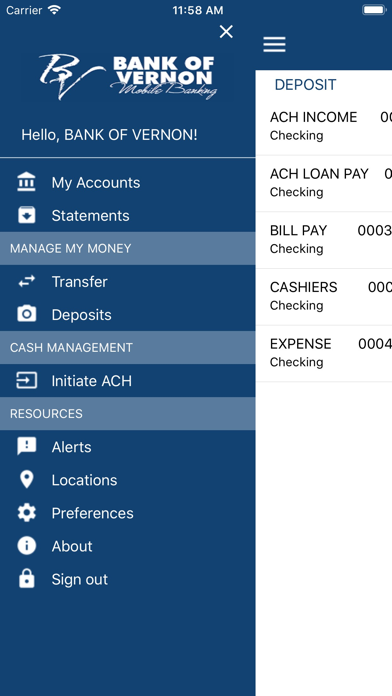This screenshot has height=696, width=392.
Task: Tap the Wi-Fi icon in status bar
Action: pyautogui.click(x=54, y=10)
